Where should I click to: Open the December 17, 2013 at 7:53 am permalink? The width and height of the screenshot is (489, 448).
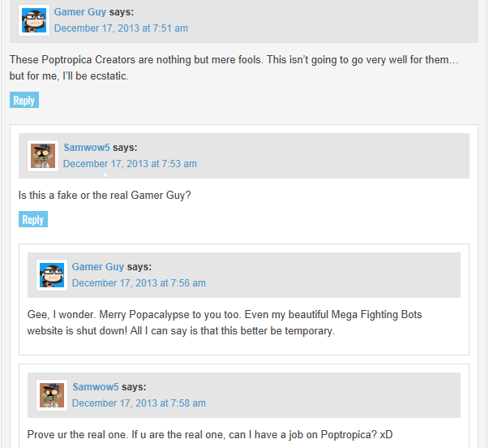coord(130,164)
